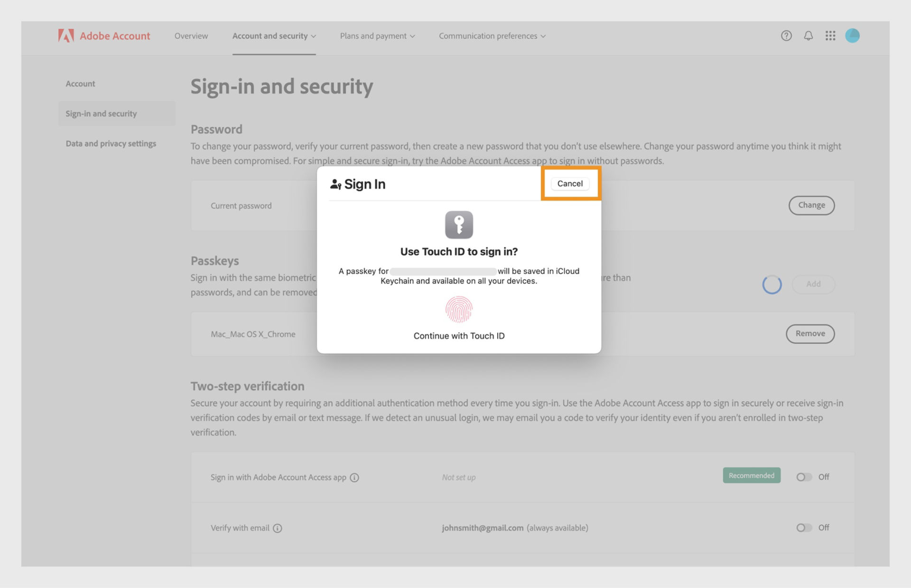Click Continue with Touch ID
The height and width of the screenshot is (588, 911).
[458, 336]
